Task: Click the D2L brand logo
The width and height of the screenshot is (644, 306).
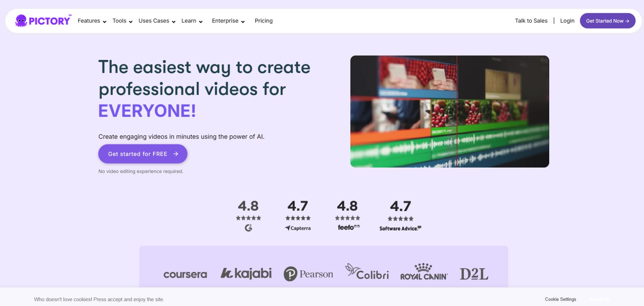Action: pyautogui.click(x=474, y=274)
